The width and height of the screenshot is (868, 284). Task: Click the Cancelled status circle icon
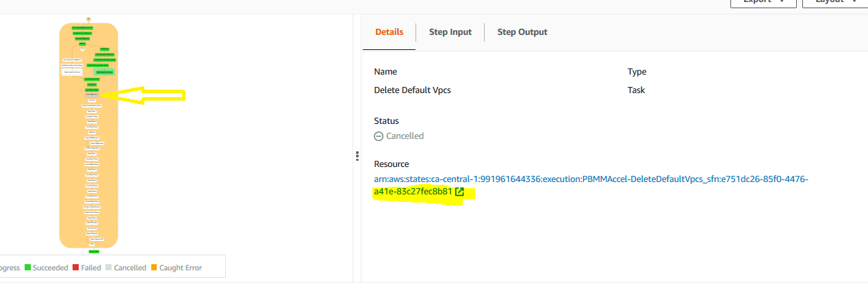point(379,136)
